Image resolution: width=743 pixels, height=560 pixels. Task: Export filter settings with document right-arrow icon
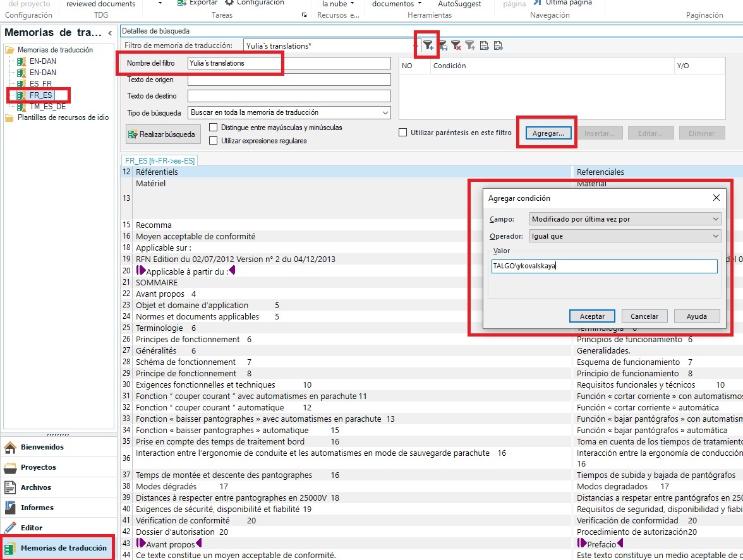point(484,45)
